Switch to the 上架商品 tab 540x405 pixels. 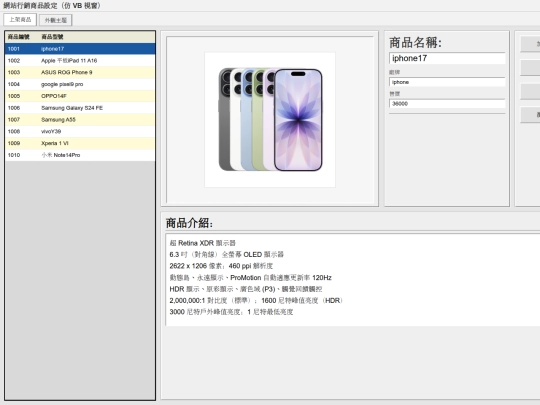click(x=20, y=20)
